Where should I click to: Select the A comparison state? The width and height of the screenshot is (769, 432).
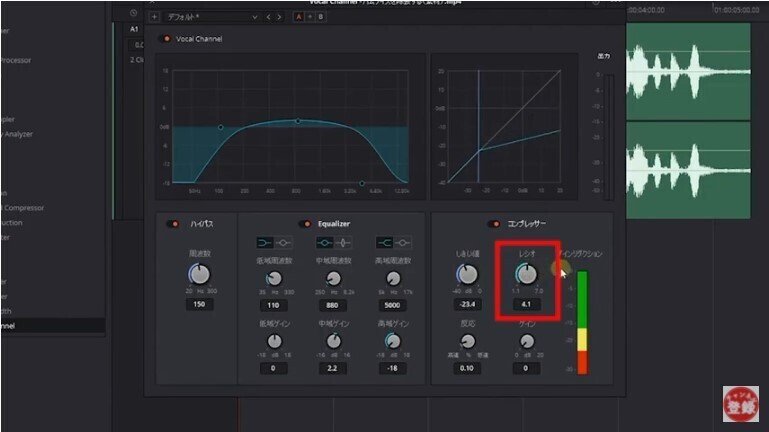point(299,17)
